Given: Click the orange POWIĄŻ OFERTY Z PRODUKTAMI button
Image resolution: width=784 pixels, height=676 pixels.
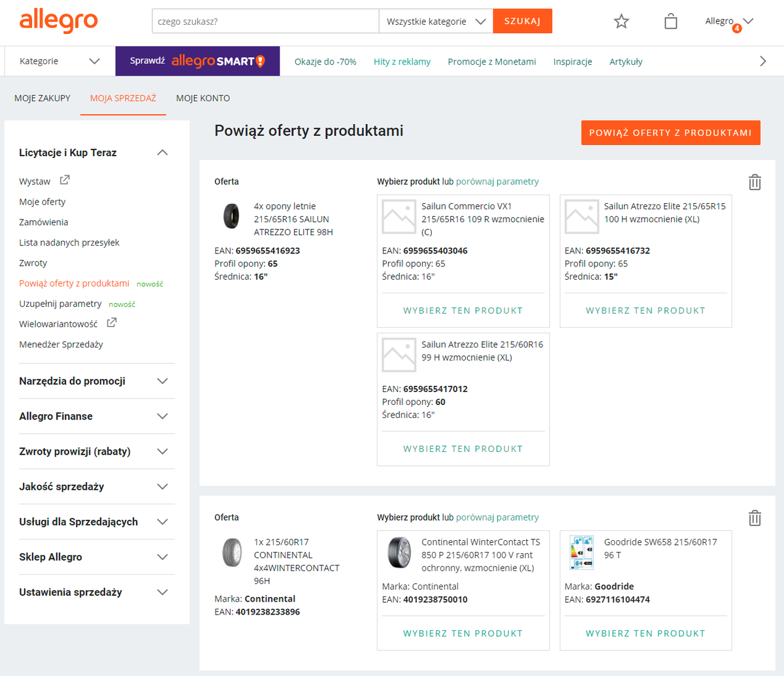Looking at the screenshot, I should click(670, 133).
